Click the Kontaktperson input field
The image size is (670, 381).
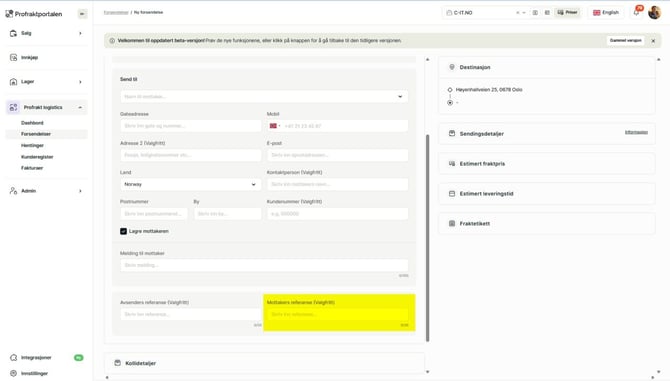click(337, 185)
